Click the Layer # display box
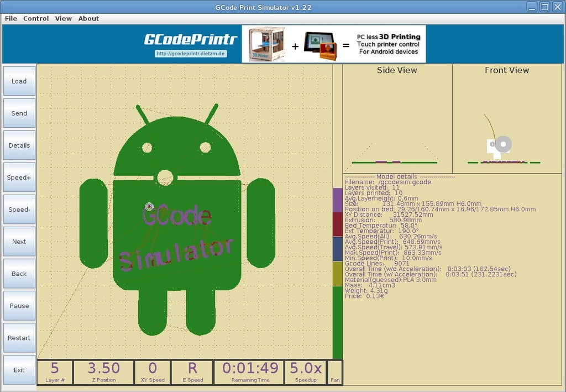Screen dimensions: 566x392 tap(55, 372)
